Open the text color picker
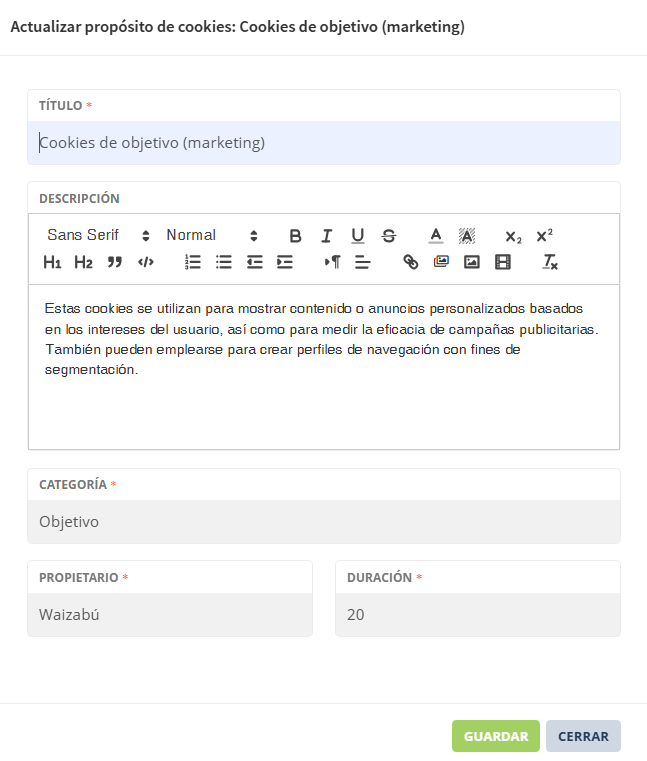The height and width of the screenshot is (761, 647). (x=436, y=236)
